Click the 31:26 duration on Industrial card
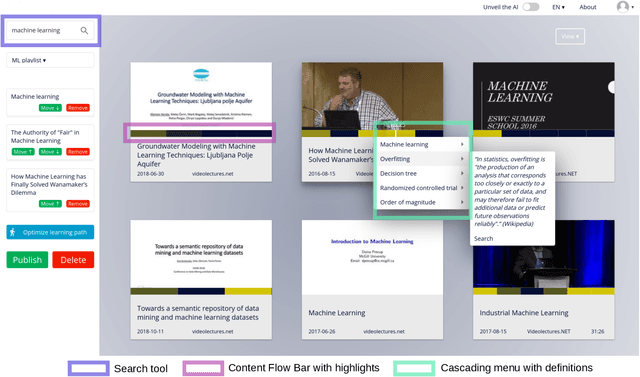The height and width of the screenshot is (377, 640). 598,331
